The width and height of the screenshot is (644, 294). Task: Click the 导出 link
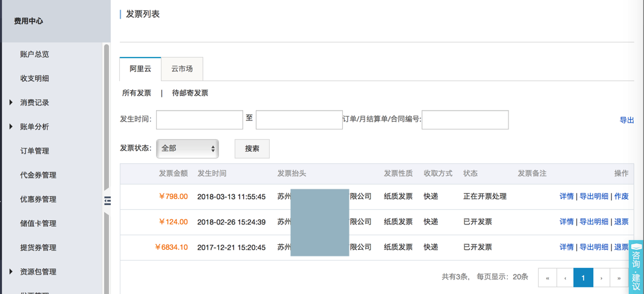click(626, 120)
